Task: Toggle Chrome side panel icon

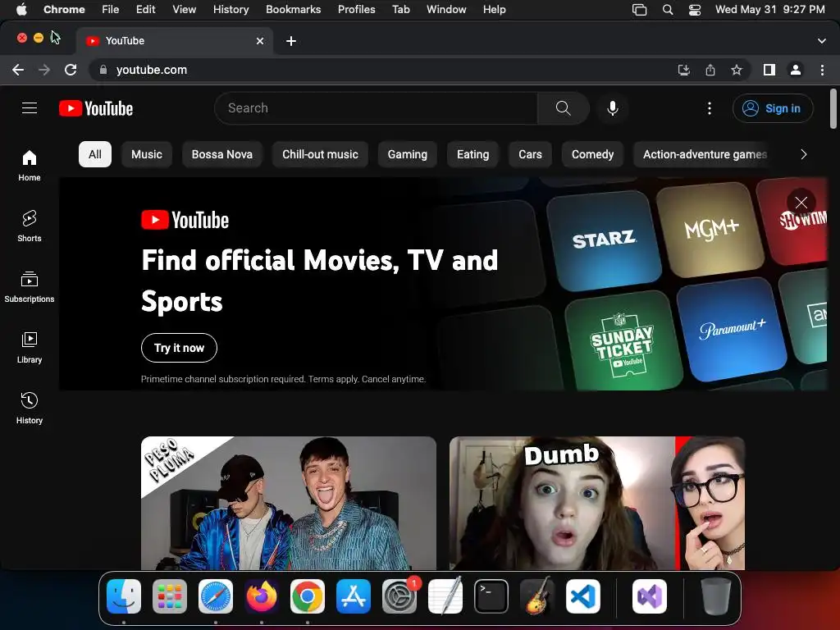Action: 769,70
